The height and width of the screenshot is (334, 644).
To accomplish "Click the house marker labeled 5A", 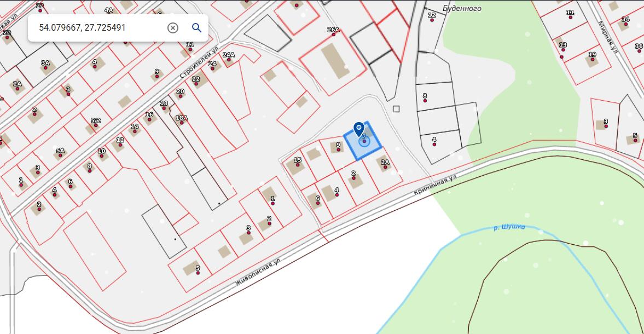I will (x=60, y=154).
